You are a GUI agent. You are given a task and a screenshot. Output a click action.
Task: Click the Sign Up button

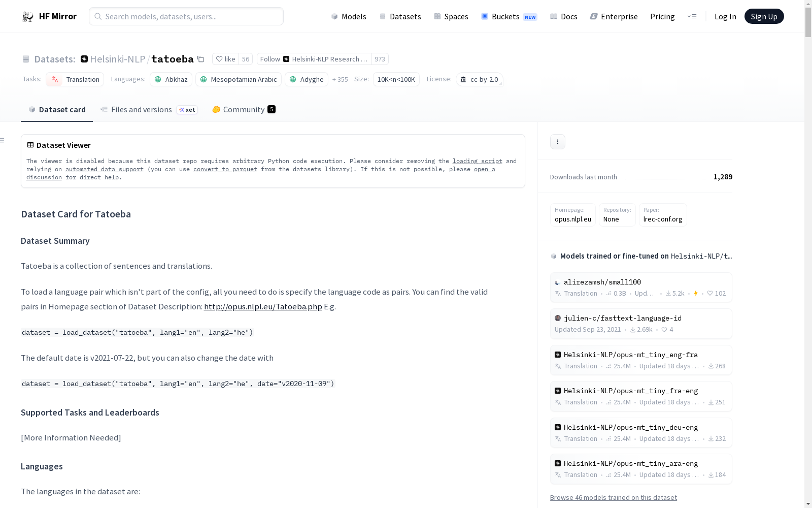(764, 17)
